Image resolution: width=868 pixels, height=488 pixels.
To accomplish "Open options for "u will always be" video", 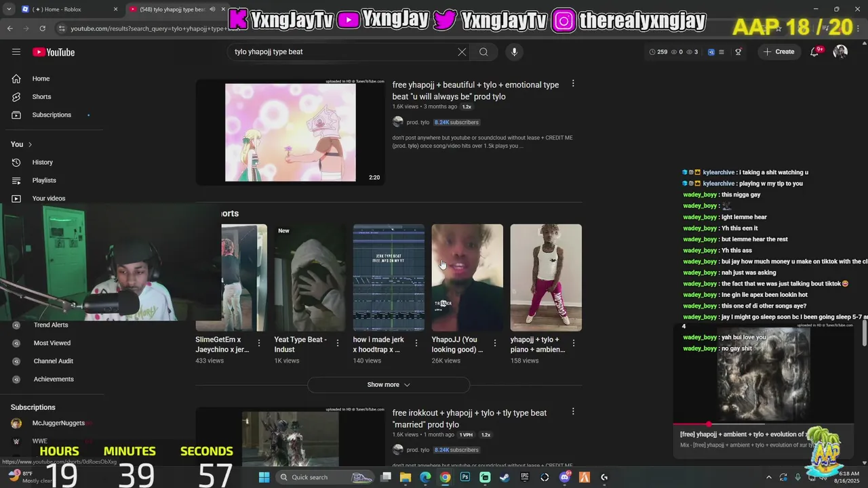I will (573, 83).
